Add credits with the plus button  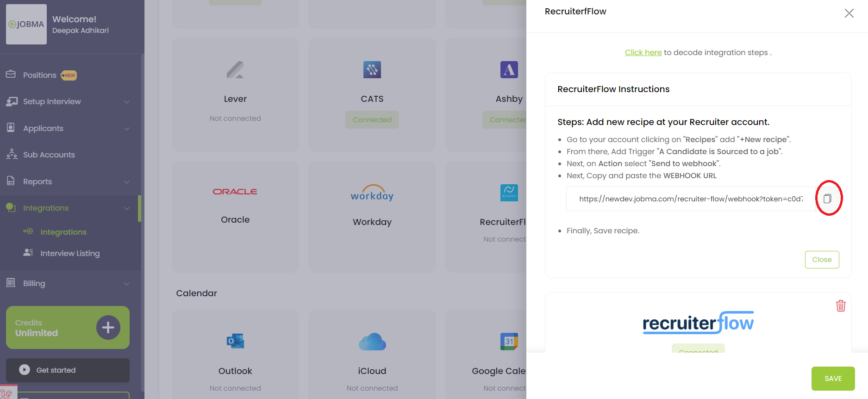click(108, 327)
